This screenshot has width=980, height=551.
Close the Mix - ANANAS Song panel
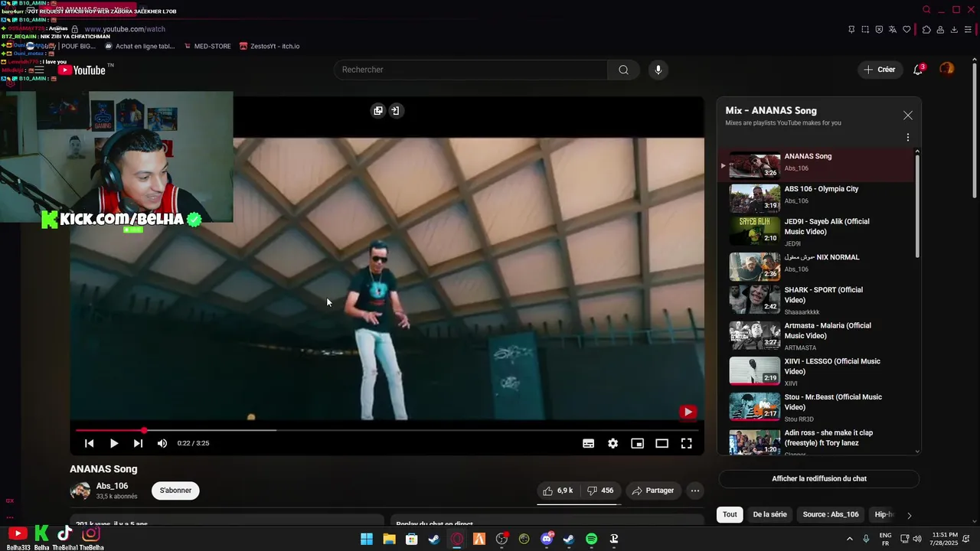point(908,116)
